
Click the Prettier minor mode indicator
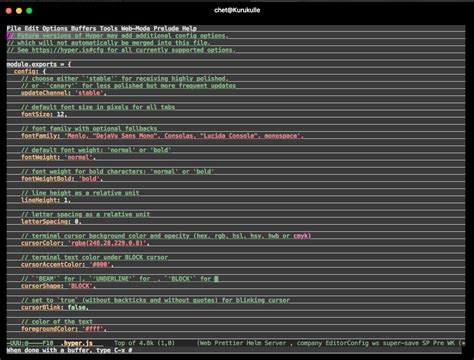click(x=228, y=343)
